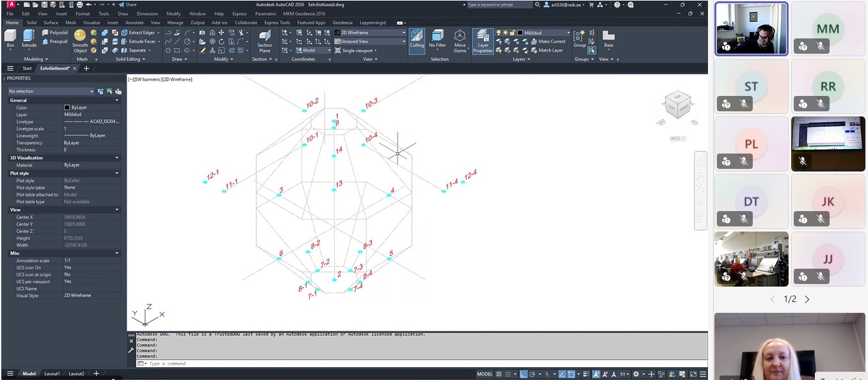The image size is (868, 380).
Task: Open the 2D Wireframe visual style dropdown
Action: (369, 33)
